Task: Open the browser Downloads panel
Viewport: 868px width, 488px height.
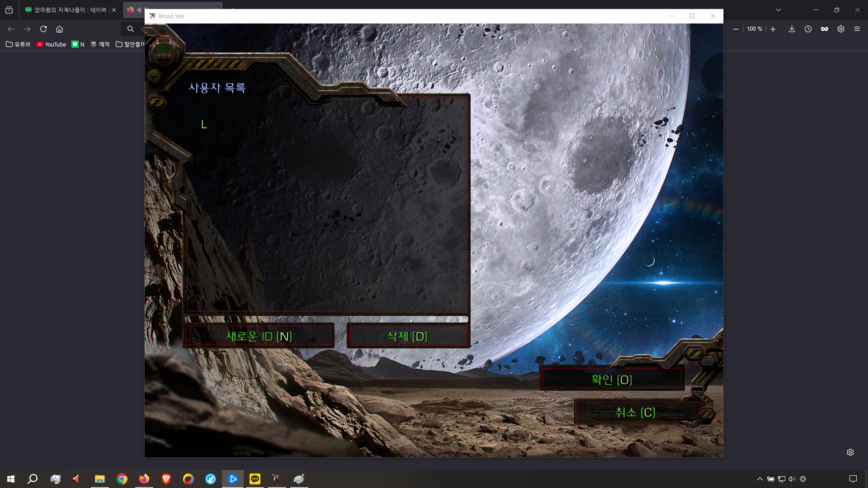Action: click(792, 29)
